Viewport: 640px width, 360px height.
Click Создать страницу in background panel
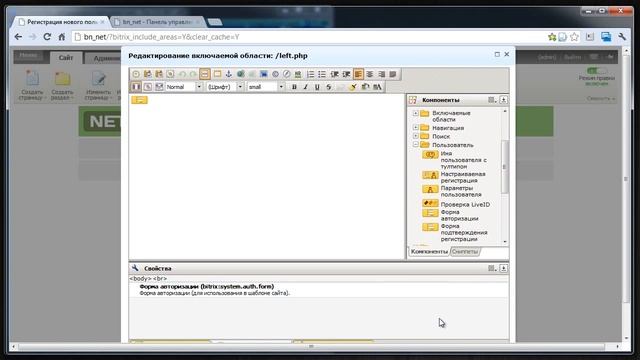pyautogui.click(x=32, y=86)
